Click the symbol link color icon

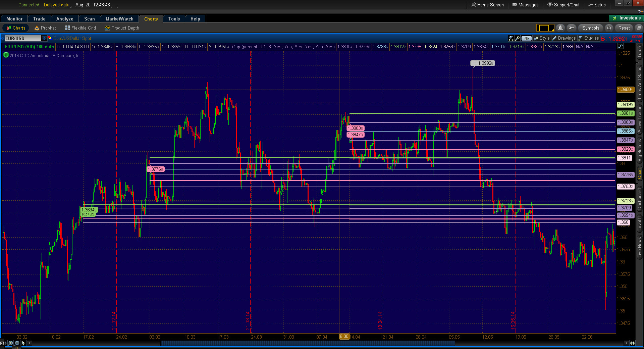50,38
